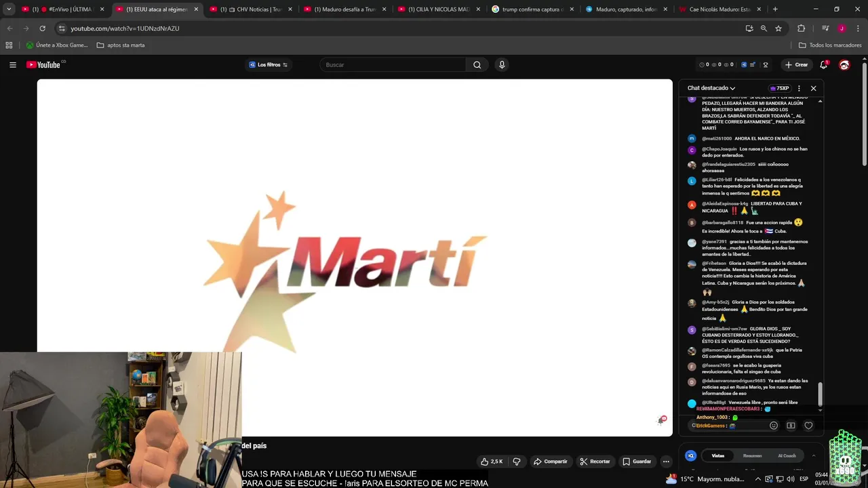Screen dimensions: 868x488
Task: Select the Resumen tab in vidIQ panel
Action: coord(752,455)
